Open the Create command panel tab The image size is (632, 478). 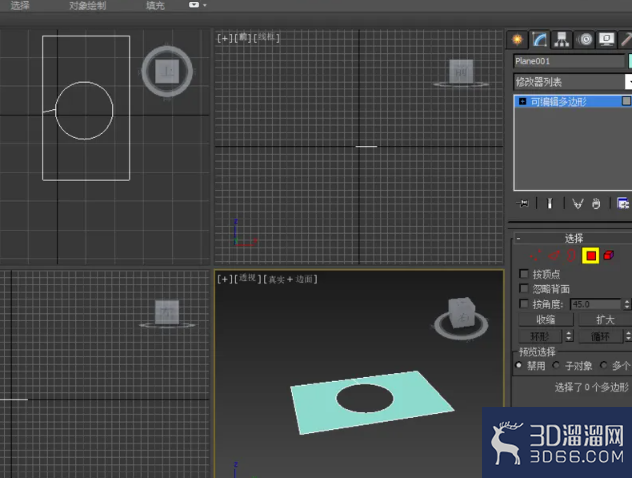[518, 39]
